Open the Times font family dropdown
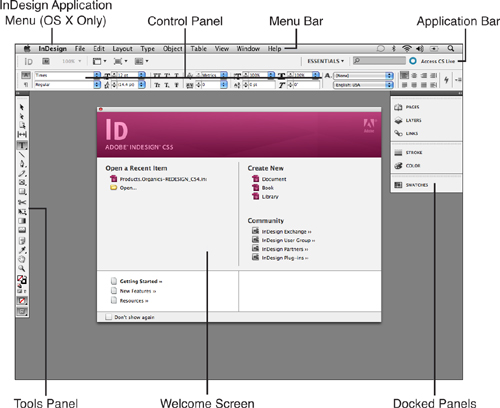Viewport: 500px width, 408px height. tap(97, 75)
